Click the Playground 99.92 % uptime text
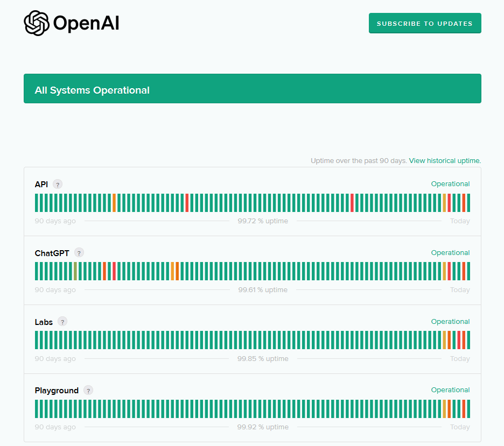 [x=263, y=427]
